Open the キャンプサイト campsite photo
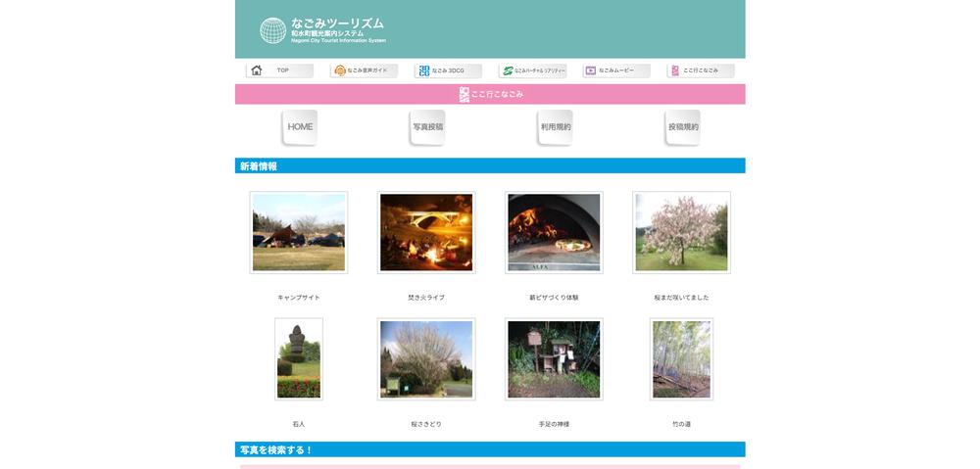The height and width of the screenshot is (469, 980). pos(299,232)
